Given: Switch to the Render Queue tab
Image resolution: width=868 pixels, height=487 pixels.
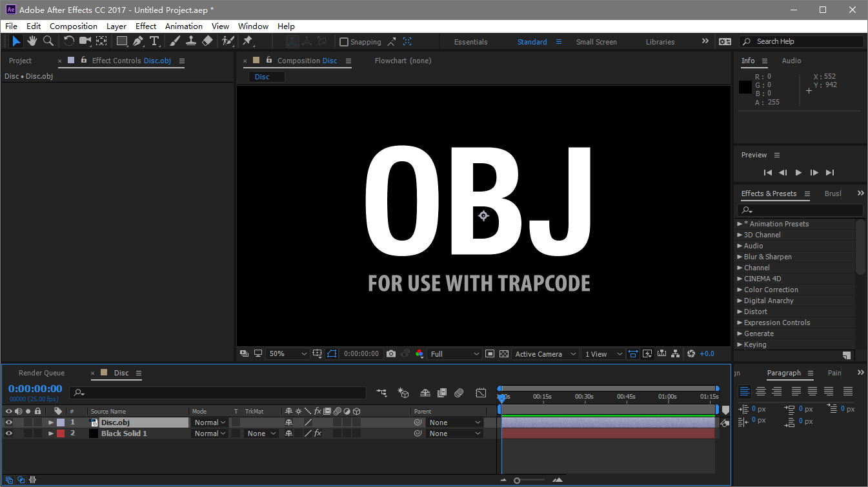Looking at the screenshot, I should tap(41, 373).
